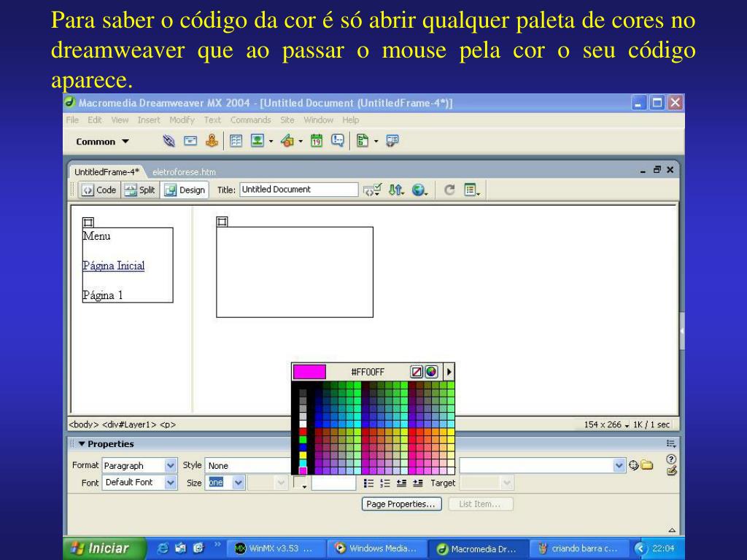The height and width of the screenshot is (560, 747).
Task: Click the Templates insert icon
Action: pyautogui.click(x=363, y=141)
